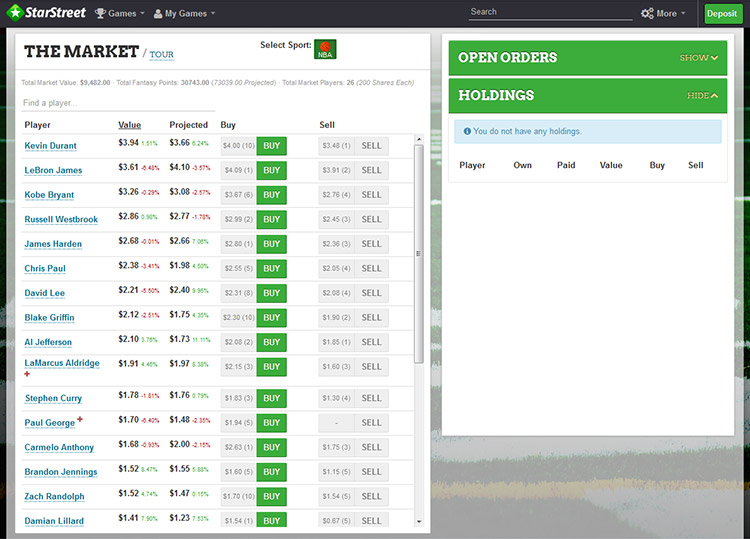Open Al Jefferson player link
750x539 pixels.
pos(48,342)
